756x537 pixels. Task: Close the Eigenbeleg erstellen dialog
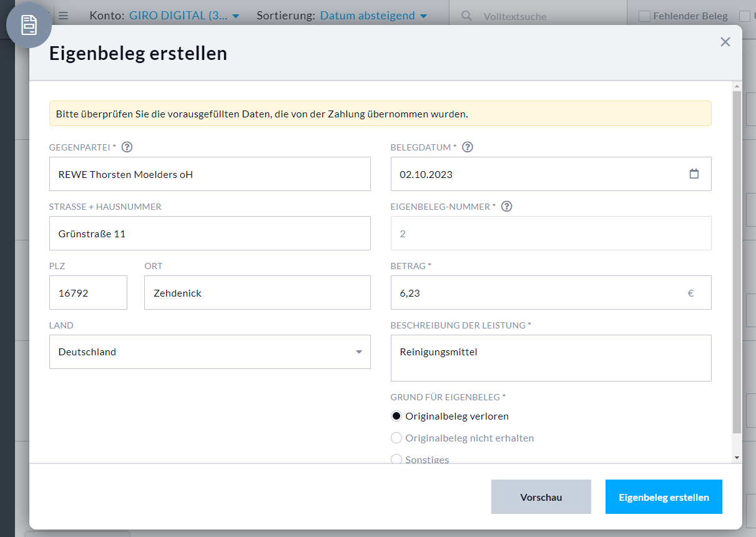[725, 42]
